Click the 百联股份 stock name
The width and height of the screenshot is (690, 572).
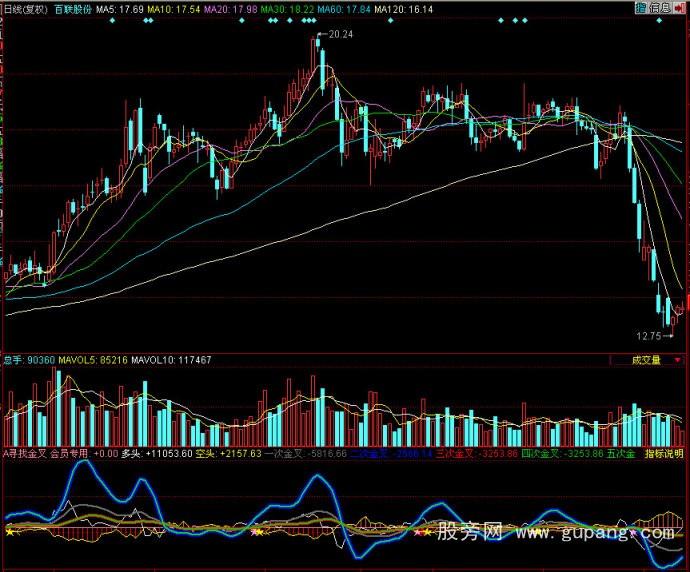pos(73,9)
